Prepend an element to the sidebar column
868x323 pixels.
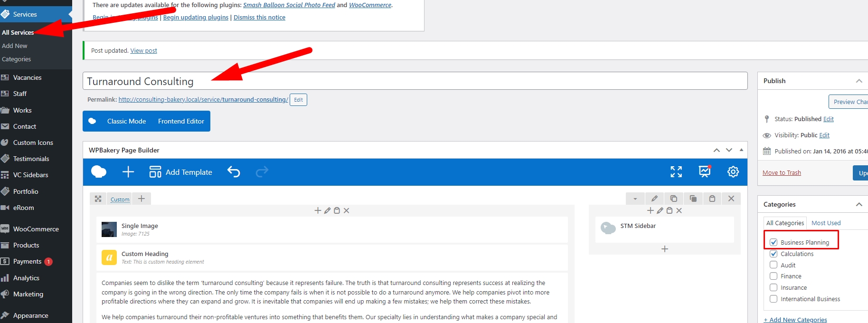(x=651, y=210)
